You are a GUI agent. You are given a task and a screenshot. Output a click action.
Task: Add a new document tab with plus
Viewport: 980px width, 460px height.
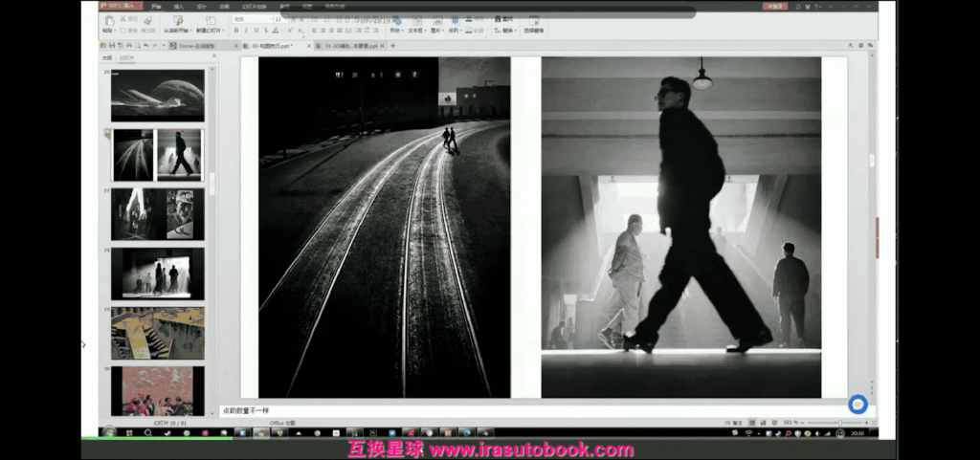click(x=392, y=46)
